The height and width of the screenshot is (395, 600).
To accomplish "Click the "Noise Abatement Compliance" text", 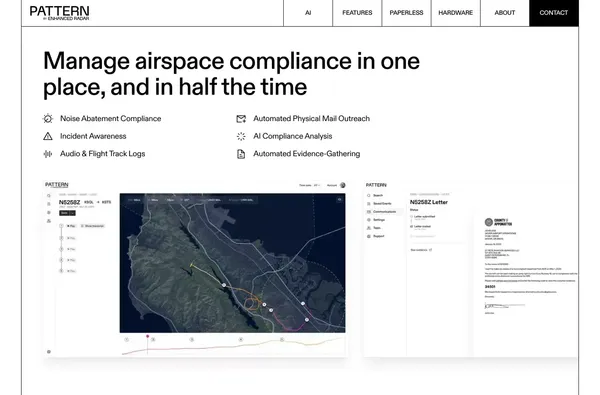I will point(111,119).
